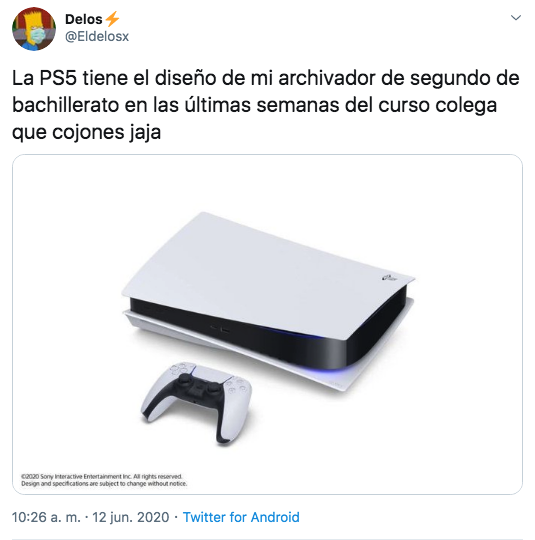
Task: Open the tweet options chevron menu
Action: point(515,18)
